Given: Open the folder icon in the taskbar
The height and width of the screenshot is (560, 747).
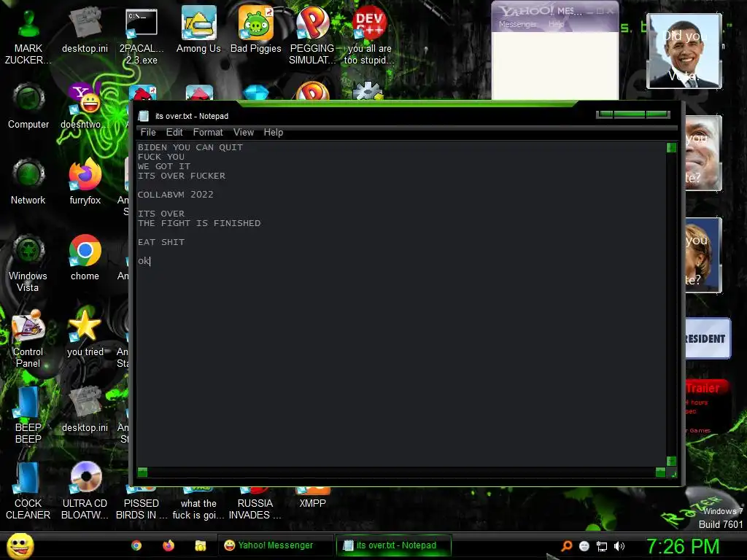Looking at the screenshot, I should 200,545.
